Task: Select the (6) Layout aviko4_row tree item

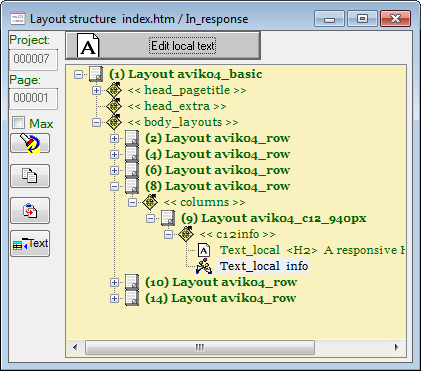Action: [x=218, y=170]
